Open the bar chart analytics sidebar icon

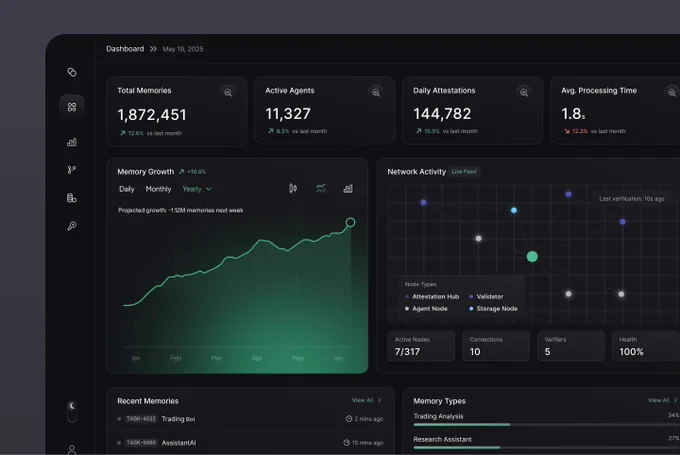tap(72, 142)
